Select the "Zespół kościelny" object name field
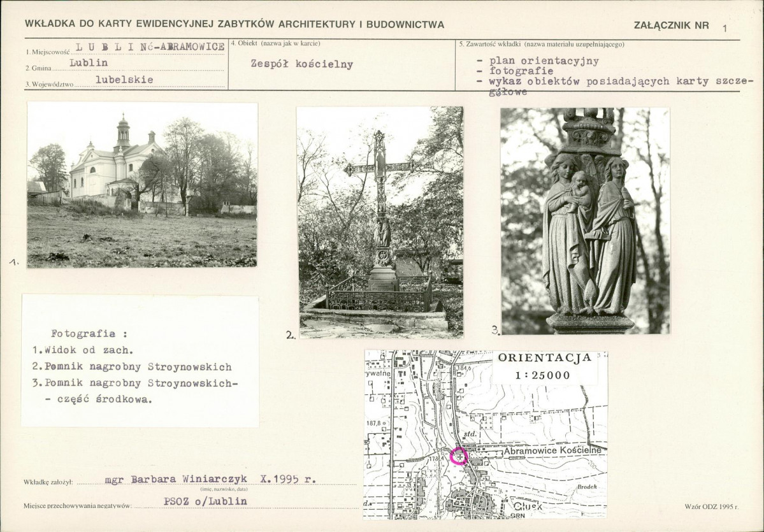The image size is (764, 532). [x=302, y=64]
